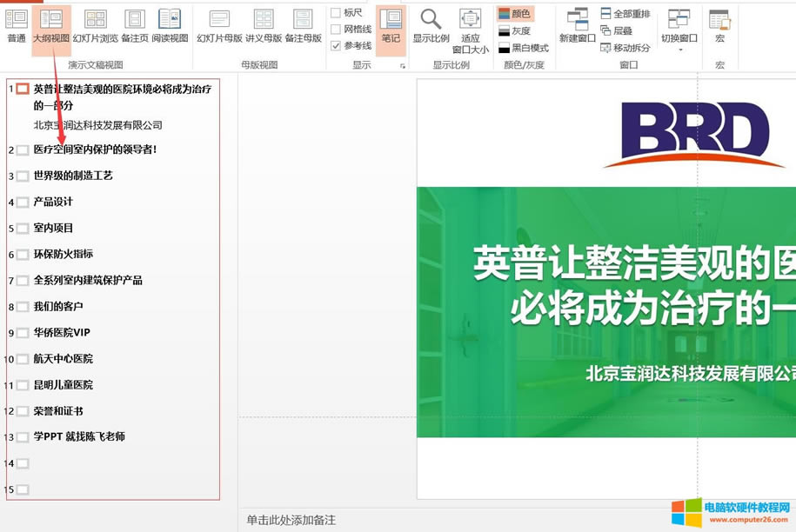
Task: Open the Macros tool (宏)
Action: (x=719, y=24)
